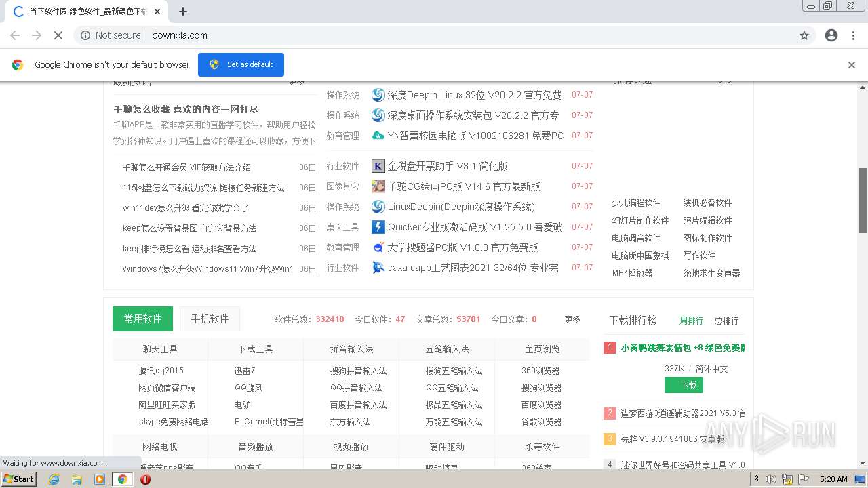
Task: Open 115网盘怎么下载磁力资源 article
Action: [x=203, y=188]
